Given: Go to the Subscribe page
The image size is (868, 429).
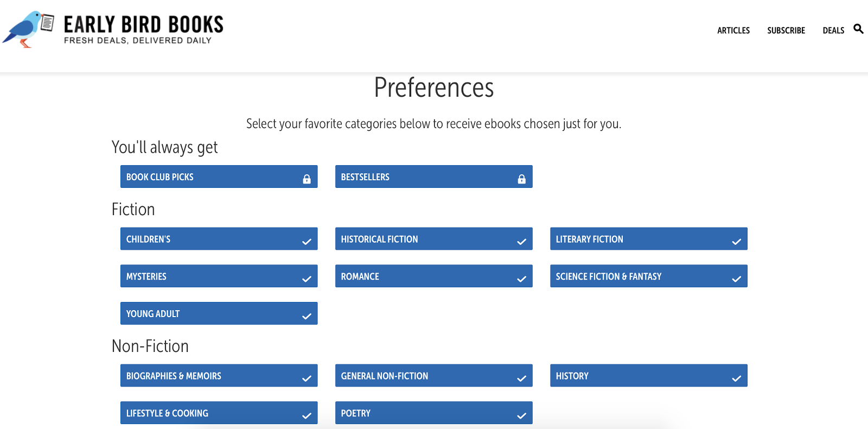Looking at the screenshot, I should (786, 30).
